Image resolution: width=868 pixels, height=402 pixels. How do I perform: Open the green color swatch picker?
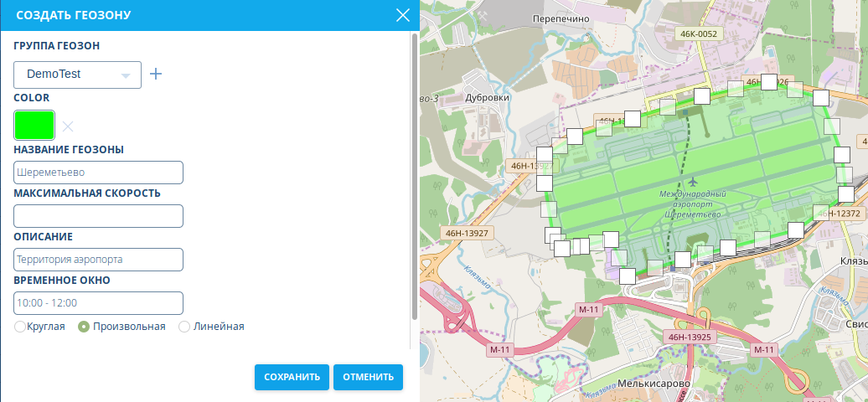click(34, 126)
